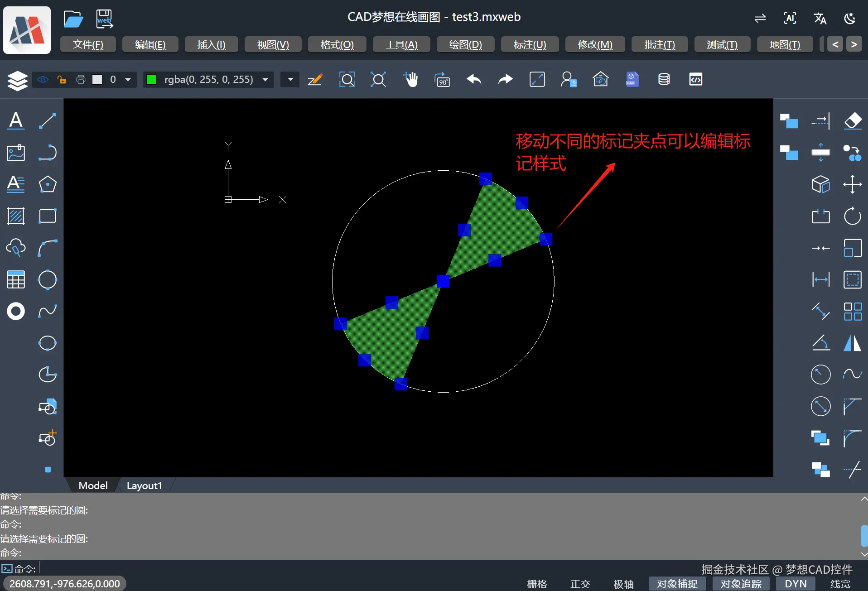
Task: Select the circle drawing tool
Action: [x=48, y=279]
